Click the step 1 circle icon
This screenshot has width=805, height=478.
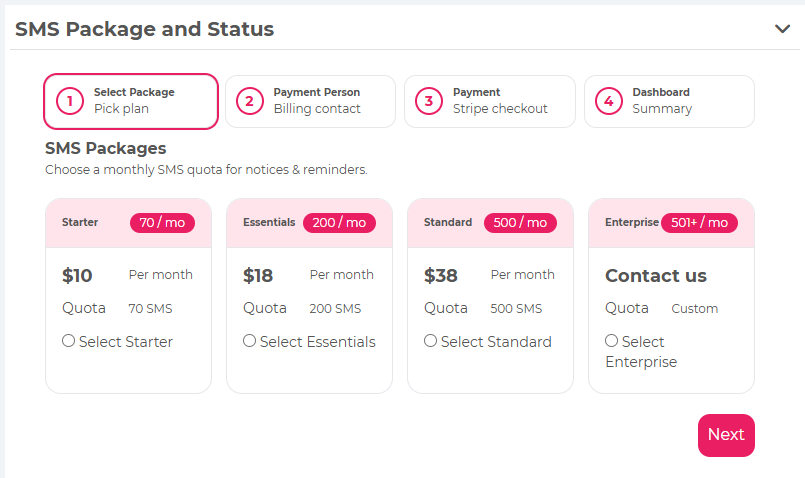pyautogui.click(x=70, y=101)
